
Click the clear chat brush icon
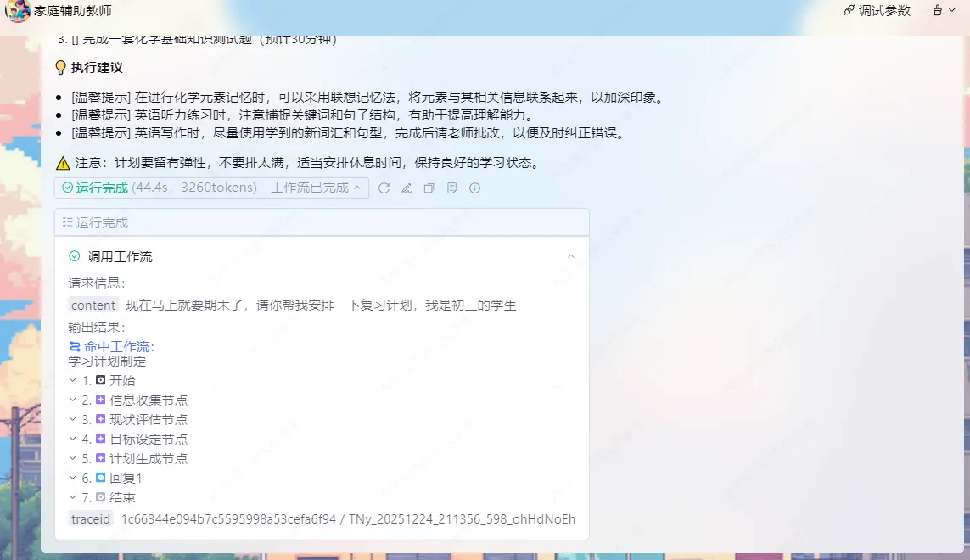point(938,11)
